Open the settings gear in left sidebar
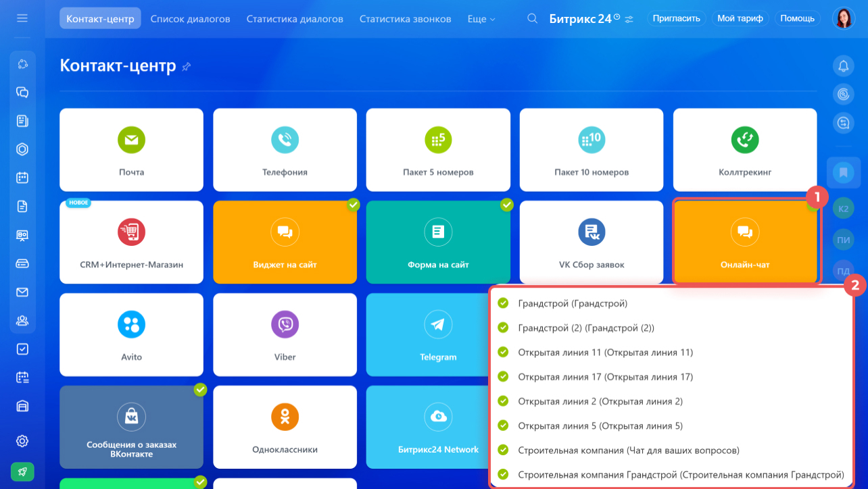The image size is (868, 489). point(22,441)
